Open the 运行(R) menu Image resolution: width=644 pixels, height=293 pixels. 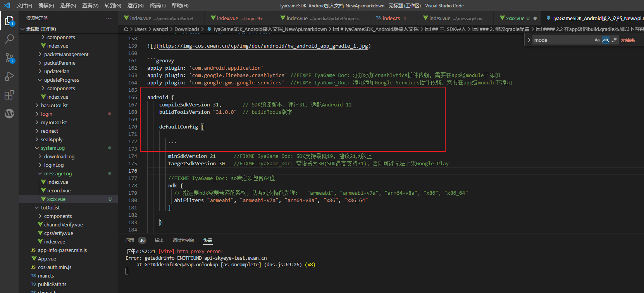pos(135,5)
